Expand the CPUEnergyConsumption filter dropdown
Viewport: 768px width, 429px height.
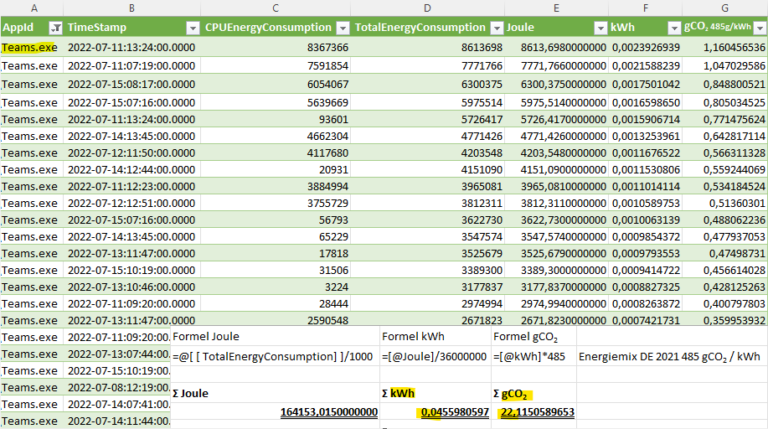pyautogui.click(x=344, y=29)
